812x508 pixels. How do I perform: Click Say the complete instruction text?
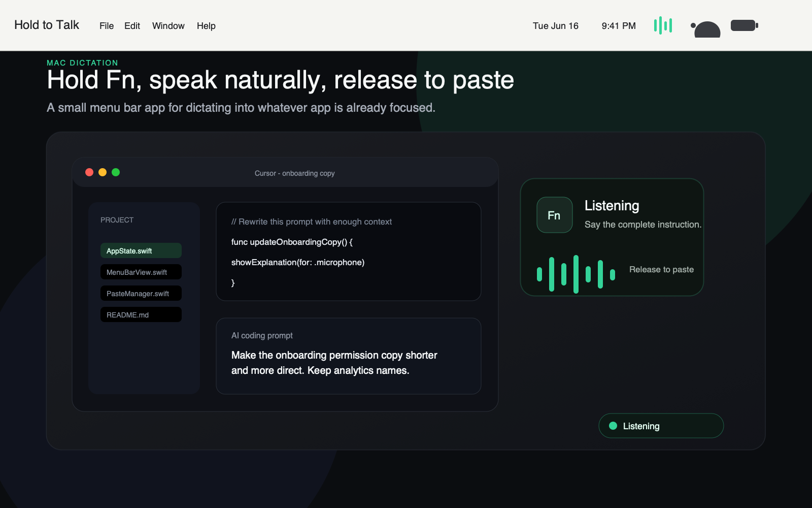click(643, 225)
